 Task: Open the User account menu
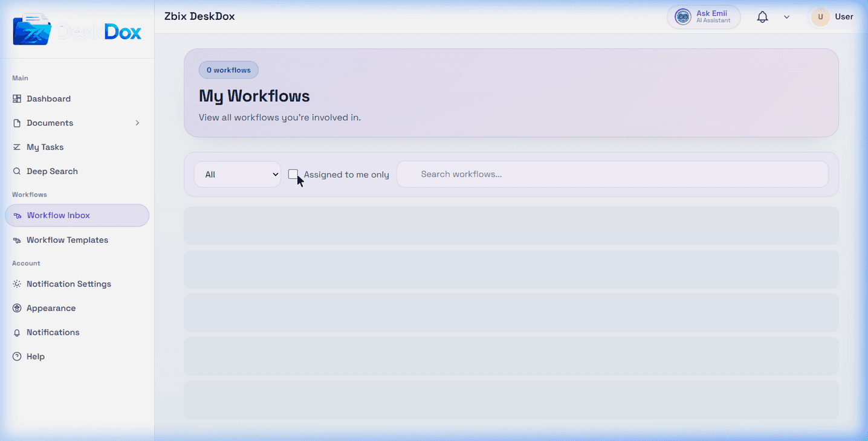833,17
